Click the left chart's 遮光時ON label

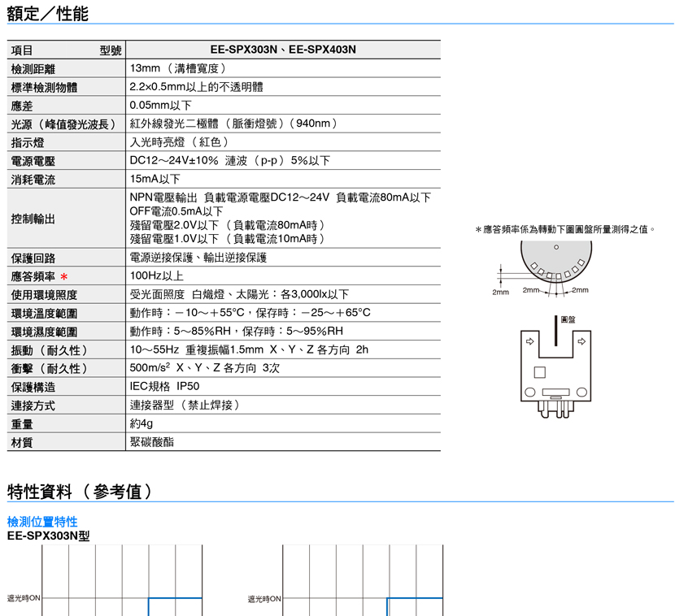[x=24, y=598]
